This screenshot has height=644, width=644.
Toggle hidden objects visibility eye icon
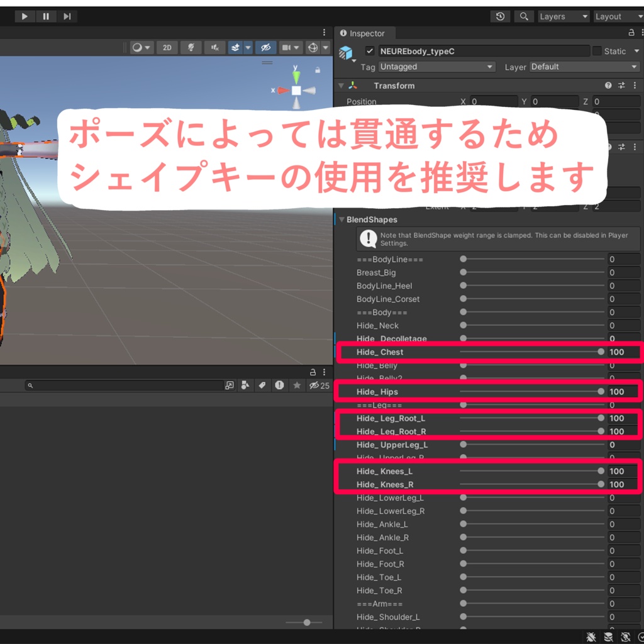click(x=266, y=48)
